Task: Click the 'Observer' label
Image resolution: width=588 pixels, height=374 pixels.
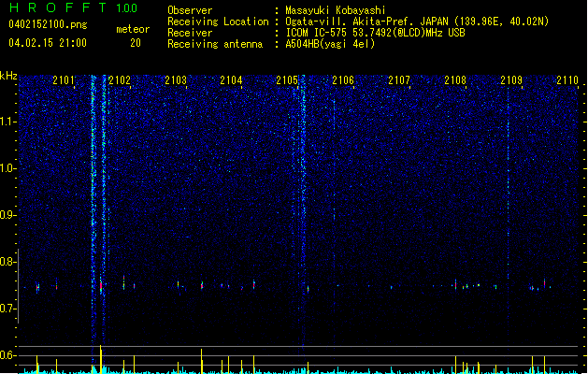Action: [190, 10]
